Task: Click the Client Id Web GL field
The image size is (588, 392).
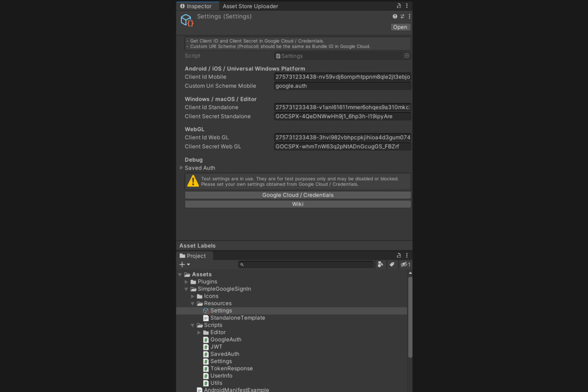Action: pos(343,138)
